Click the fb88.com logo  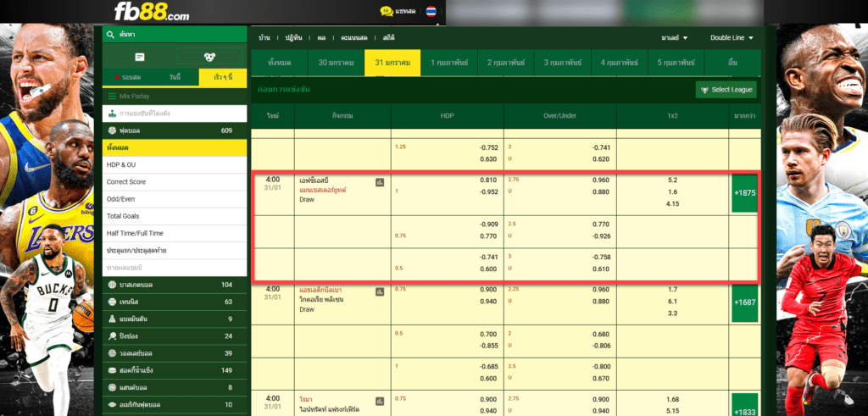151,11
